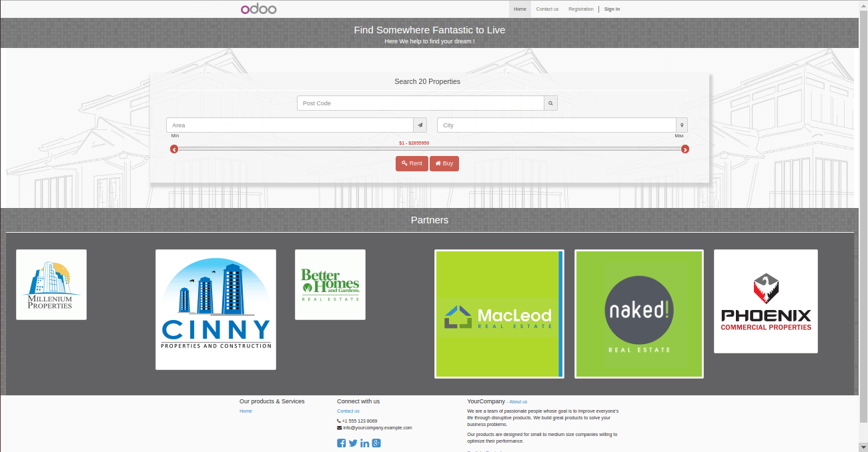Open the Naked Real Estate partner logo

tap(639, 314)
